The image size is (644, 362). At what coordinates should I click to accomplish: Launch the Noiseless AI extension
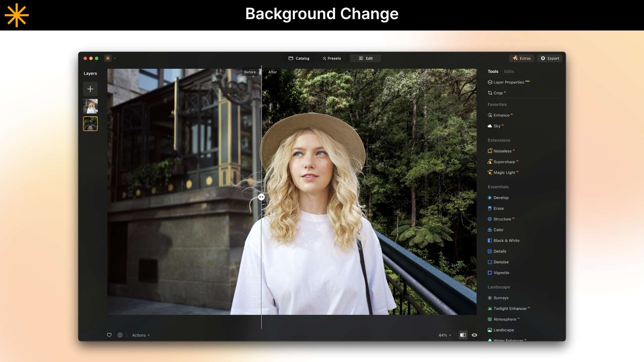click(x=503, y=151)
